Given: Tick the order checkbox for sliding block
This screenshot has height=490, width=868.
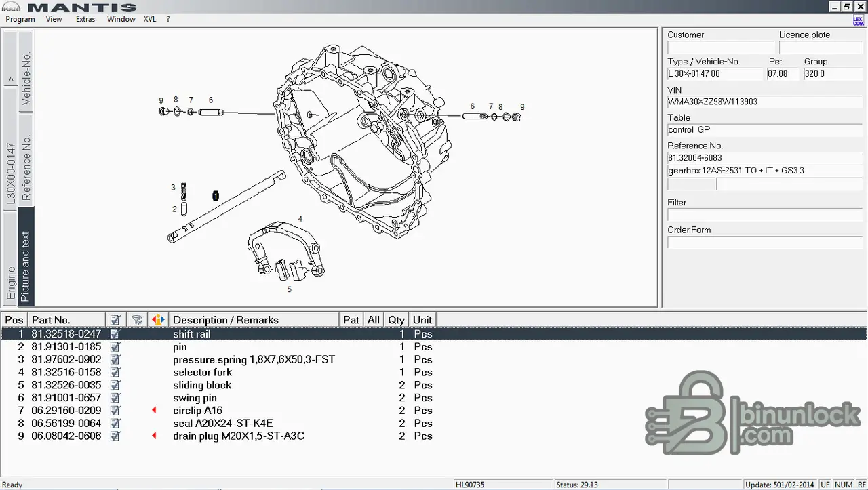Looking at the screenshot, I should tap(115, 386).
